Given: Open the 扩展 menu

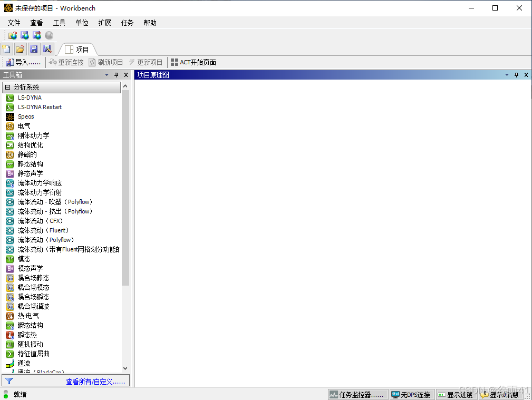Looking at the screenshot, I should (x=104, y=23).
